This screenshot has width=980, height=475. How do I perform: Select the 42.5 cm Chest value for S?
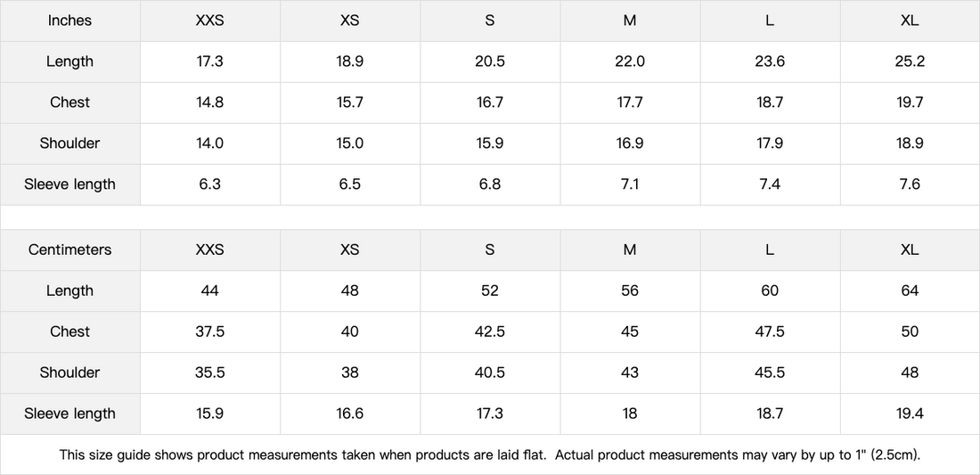click(x=489, y=332)
